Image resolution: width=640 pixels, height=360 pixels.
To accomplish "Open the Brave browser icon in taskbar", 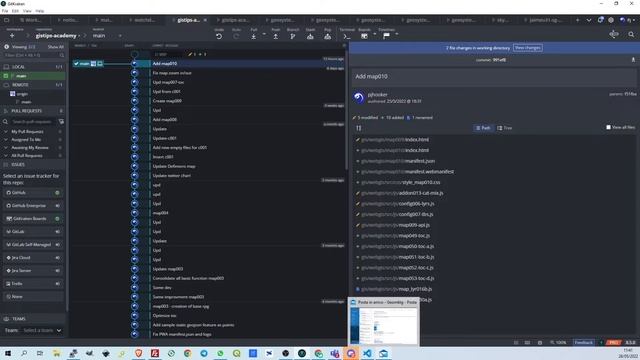I will point(138,353).
